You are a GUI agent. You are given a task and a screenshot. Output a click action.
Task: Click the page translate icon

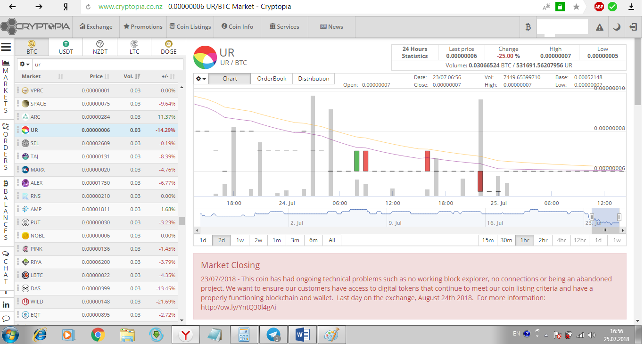(x=546, y=7)
